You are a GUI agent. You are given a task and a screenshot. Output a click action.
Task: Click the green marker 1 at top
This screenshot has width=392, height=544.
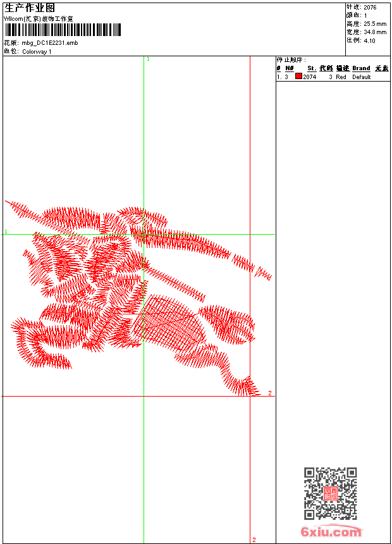coord(148,59)
